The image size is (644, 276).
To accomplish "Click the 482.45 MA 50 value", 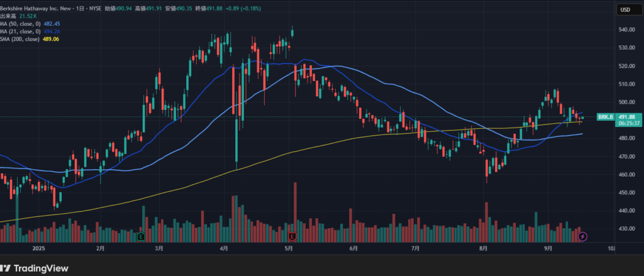I will (x=52, y=24).
